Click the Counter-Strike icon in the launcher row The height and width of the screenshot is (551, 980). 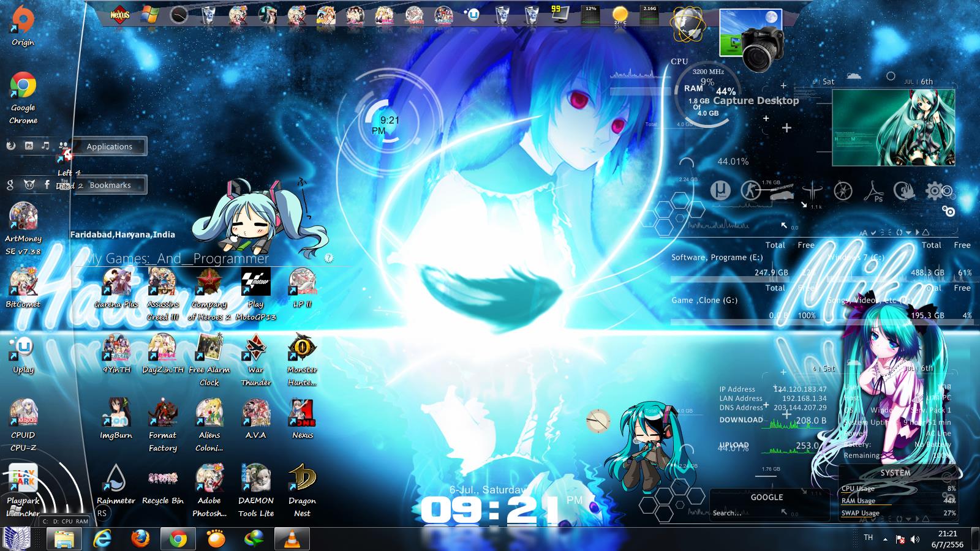750,190
